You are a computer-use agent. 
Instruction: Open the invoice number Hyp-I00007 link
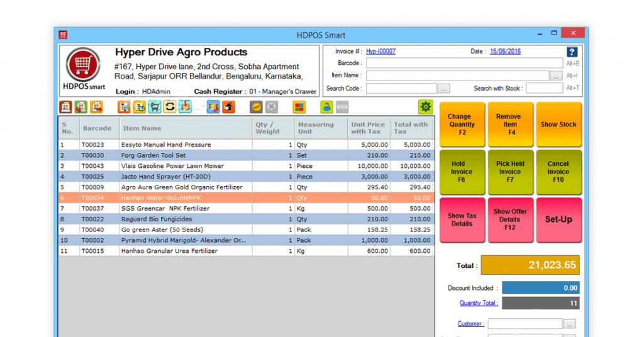click(380, 52)
